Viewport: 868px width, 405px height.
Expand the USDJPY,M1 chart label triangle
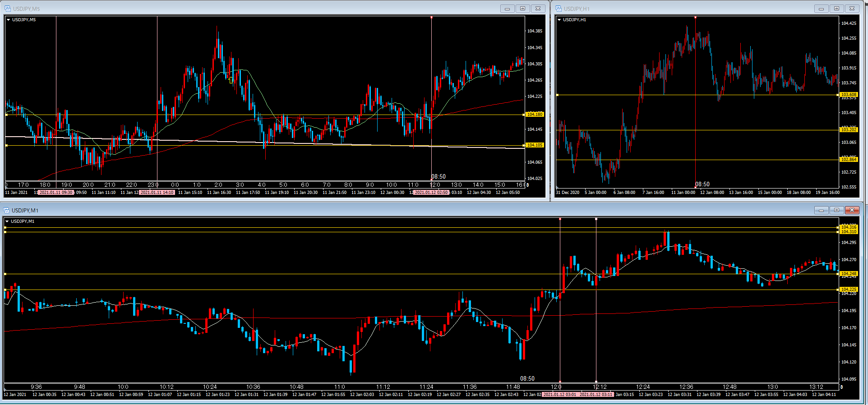7,221
